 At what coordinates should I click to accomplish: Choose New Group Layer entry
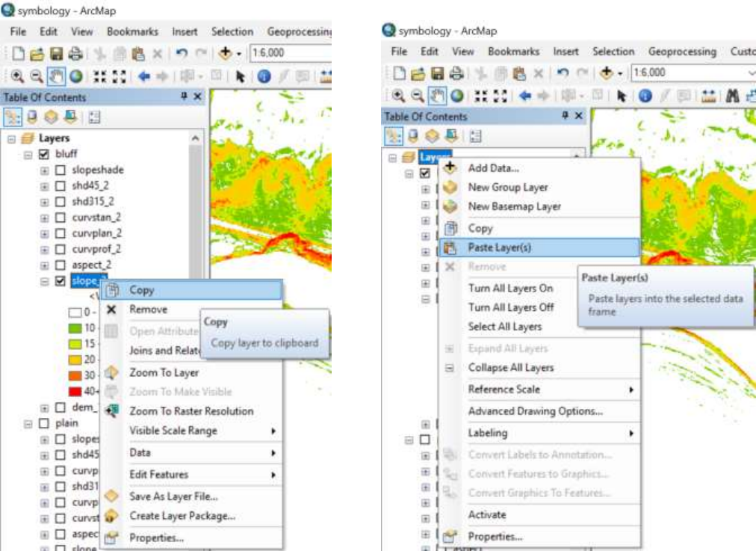[x=539, y=187]
